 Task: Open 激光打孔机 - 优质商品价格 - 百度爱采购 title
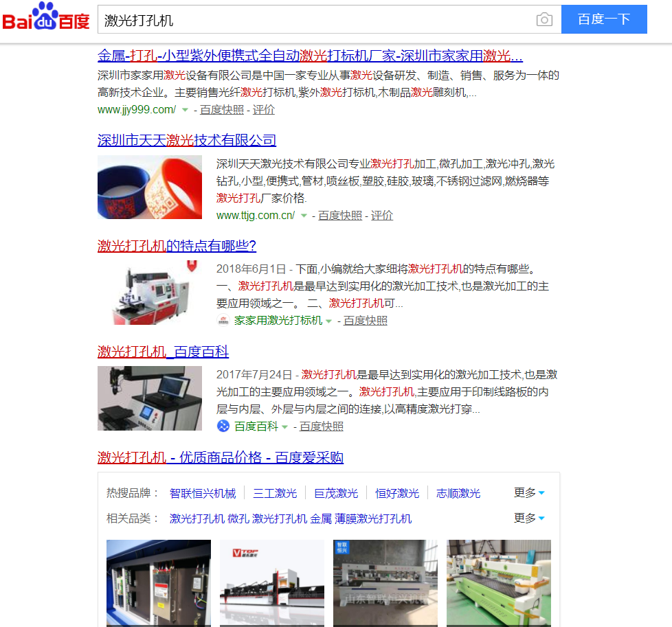point(221,457)
